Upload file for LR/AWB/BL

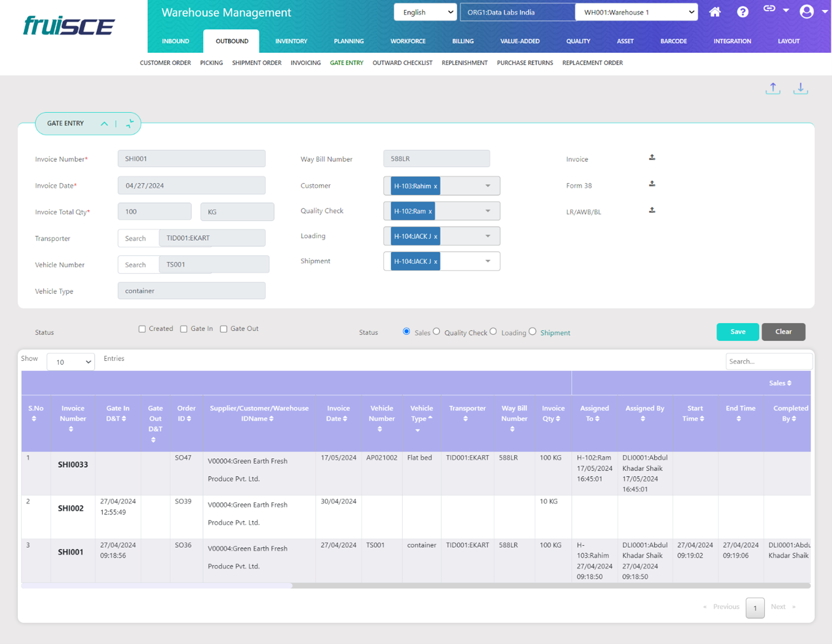click(x=652, y=211)
